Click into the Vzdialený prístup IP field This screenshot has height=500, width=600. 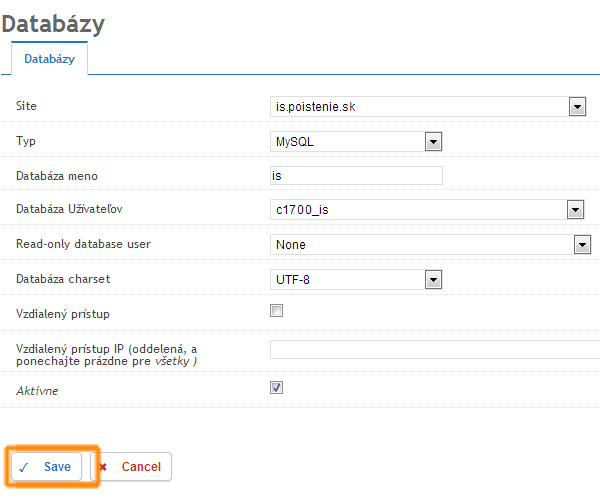[435, 349]
